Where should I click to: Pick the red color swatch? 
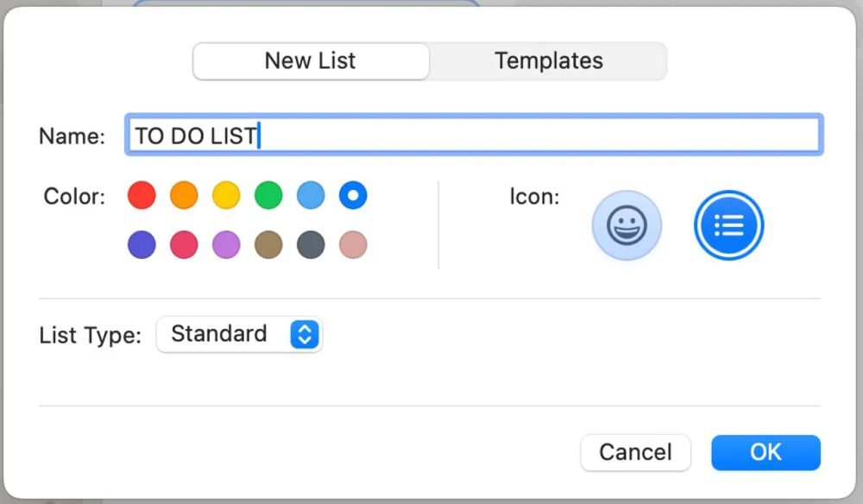[142, 195]
